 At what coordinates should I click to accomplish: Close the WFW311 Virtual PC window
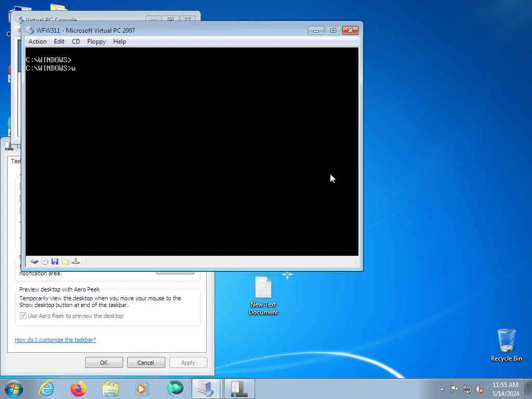click(350, 31)
